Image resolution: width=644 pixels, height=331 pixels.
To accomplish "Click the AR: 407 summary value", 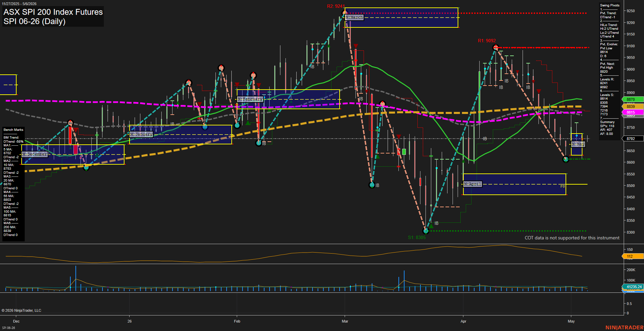I will (x=606, y=130).
